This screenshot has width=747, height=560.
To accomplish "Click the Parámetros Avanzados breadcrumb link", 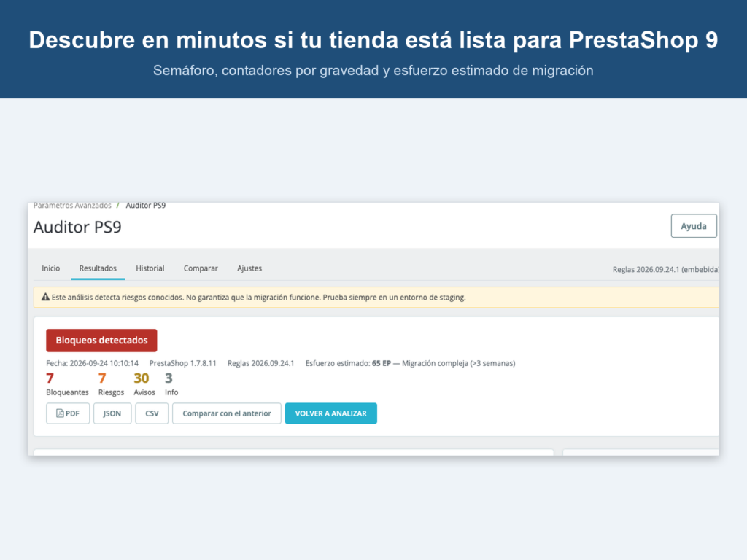I will pyautogui.click(x=72, y=205).
